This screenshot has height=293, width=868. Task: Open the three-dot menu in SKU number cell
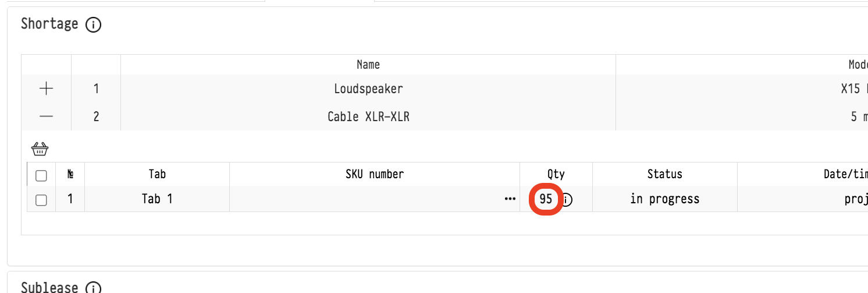click(510, 199)
